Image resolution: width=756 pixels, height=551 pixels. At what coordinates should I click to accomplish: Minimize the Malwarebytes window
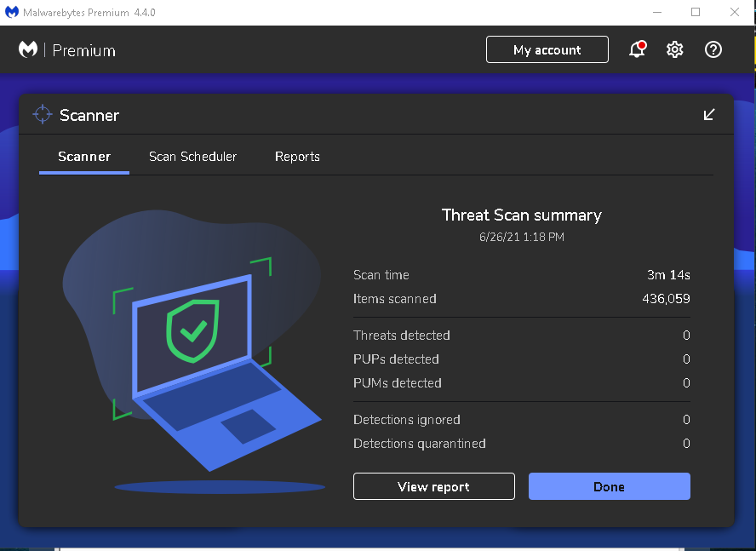(x=657, y=12)
